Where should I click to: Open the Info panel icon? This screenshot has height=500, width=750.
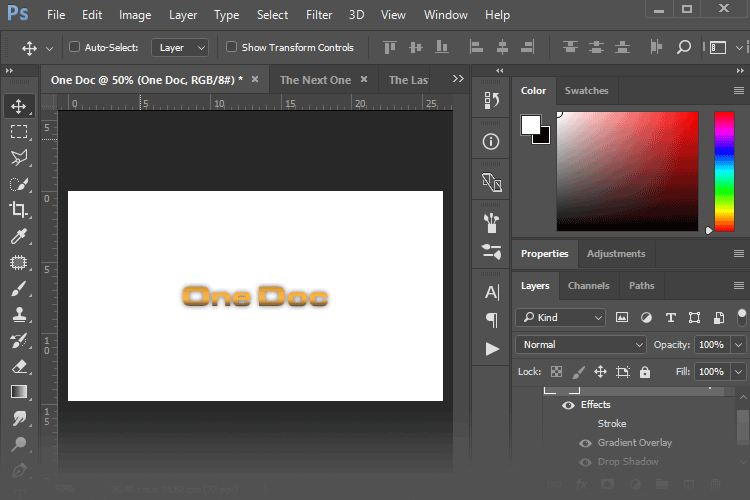coord(491,142)
